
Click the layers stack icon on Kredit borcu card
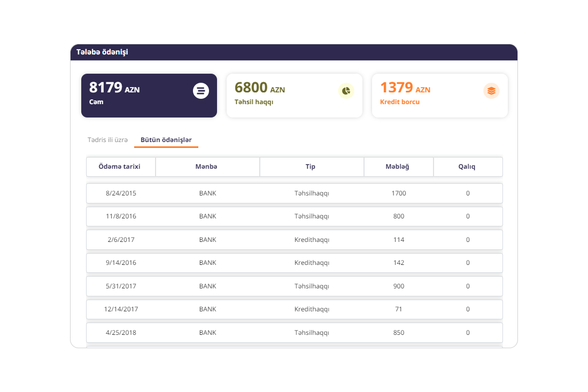point(491,91)
